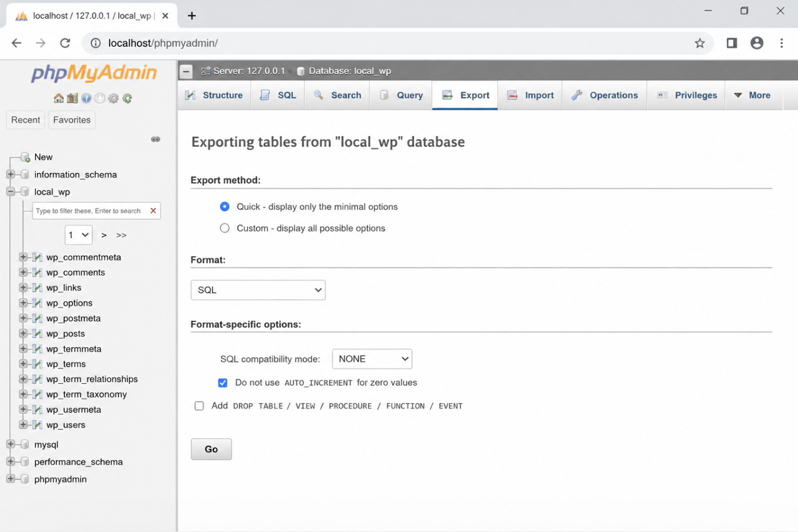Click the wp_commentmeta table icon
The image size is (798, 532).
point(38,257)
